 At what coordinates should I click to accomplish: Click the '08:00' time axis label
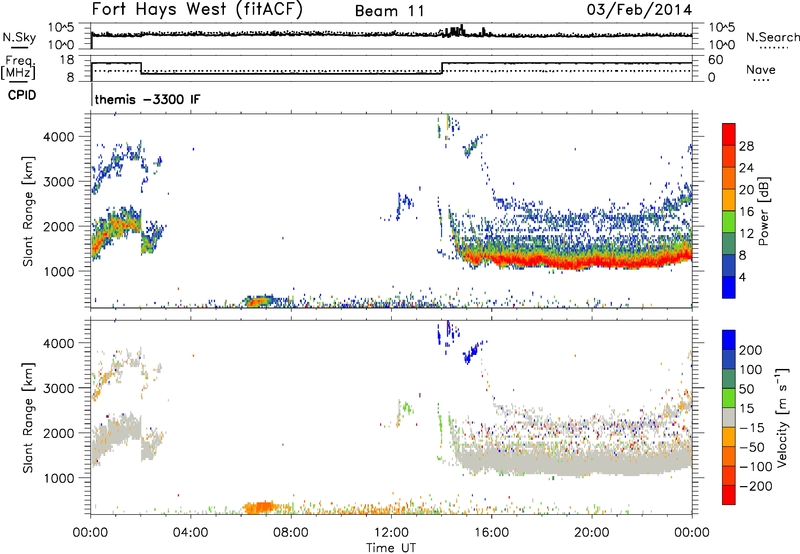pos(291,533)
